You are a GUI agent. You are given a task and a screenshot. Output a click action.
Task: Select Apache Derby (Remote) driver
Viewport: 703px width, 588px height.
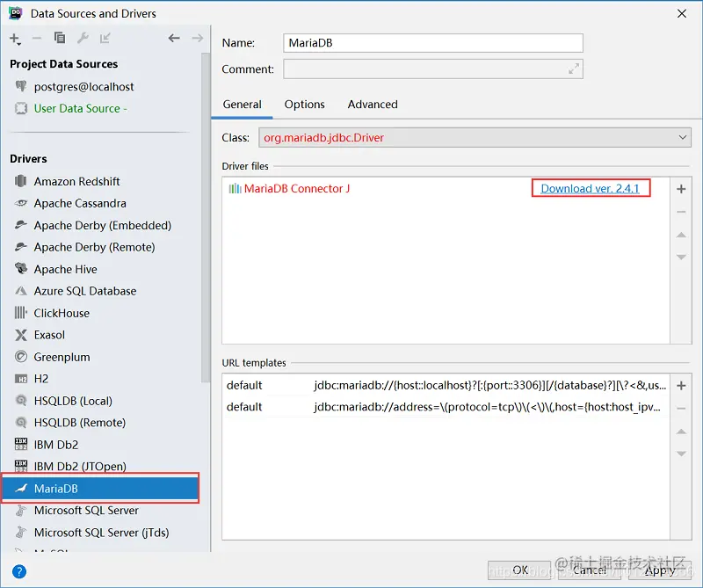(x=94, y=247)
